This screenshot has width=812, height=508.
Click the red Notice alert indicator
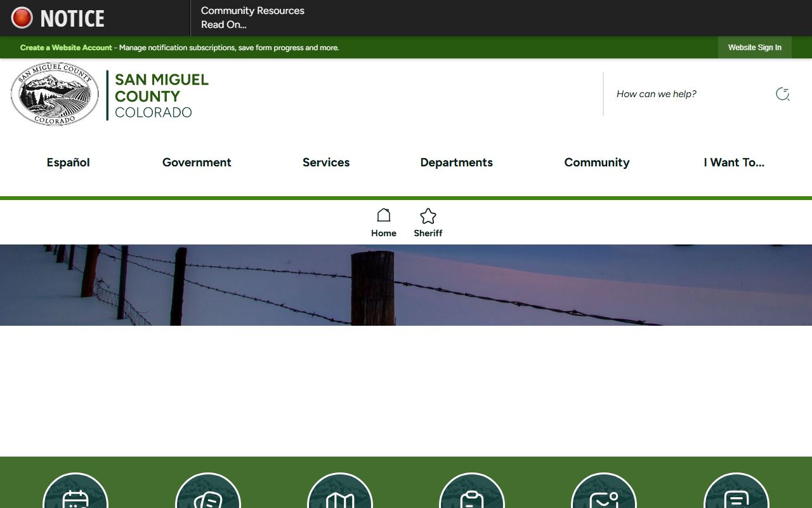coord(22,18)
